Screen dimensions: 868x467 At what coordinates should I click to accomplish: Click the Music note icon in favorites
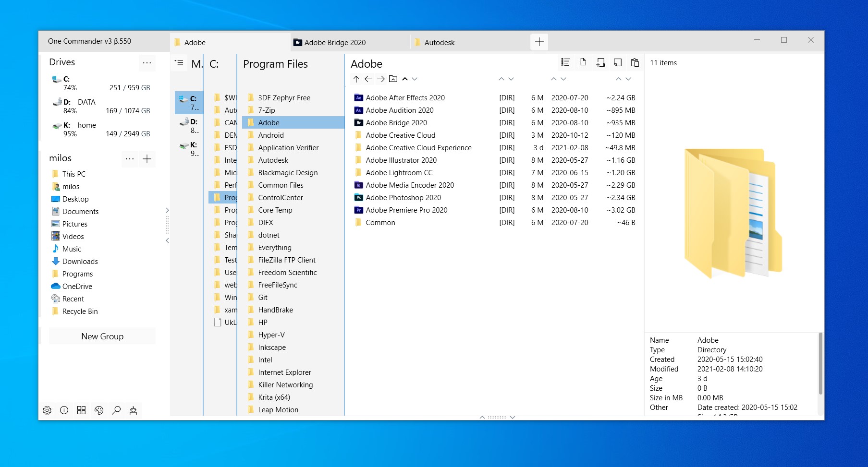[x=56, y=249]
